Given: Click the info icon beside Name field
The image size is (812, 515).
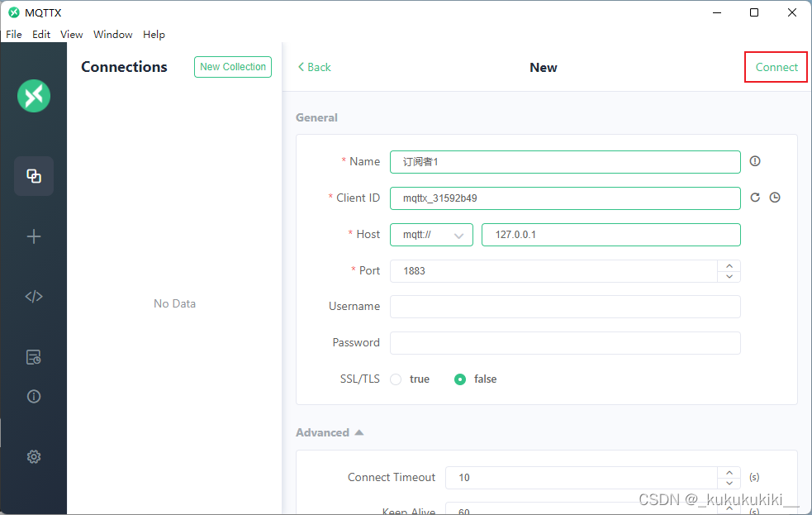Looking at the screenshot, I should coord(755,161).
